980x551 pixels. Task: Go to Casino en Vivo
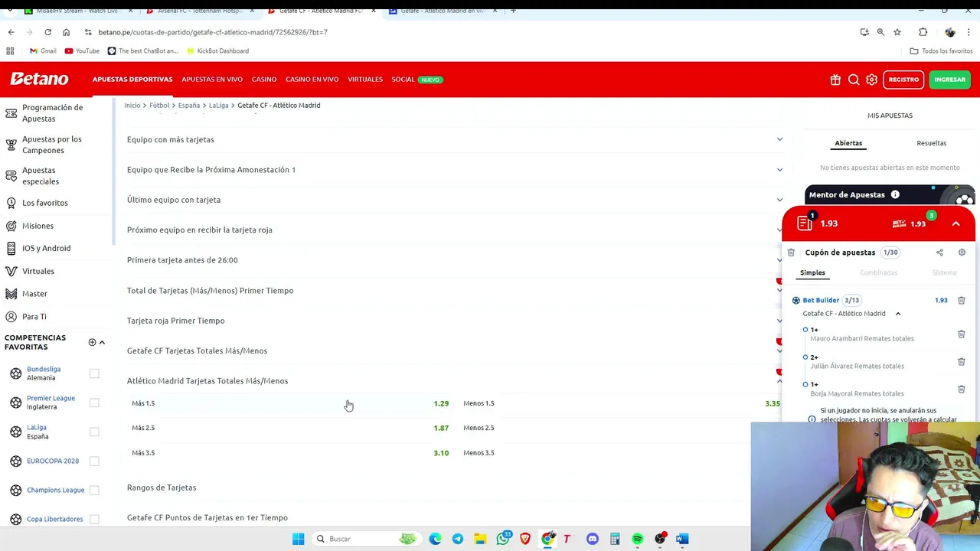[x=312, y=80]
